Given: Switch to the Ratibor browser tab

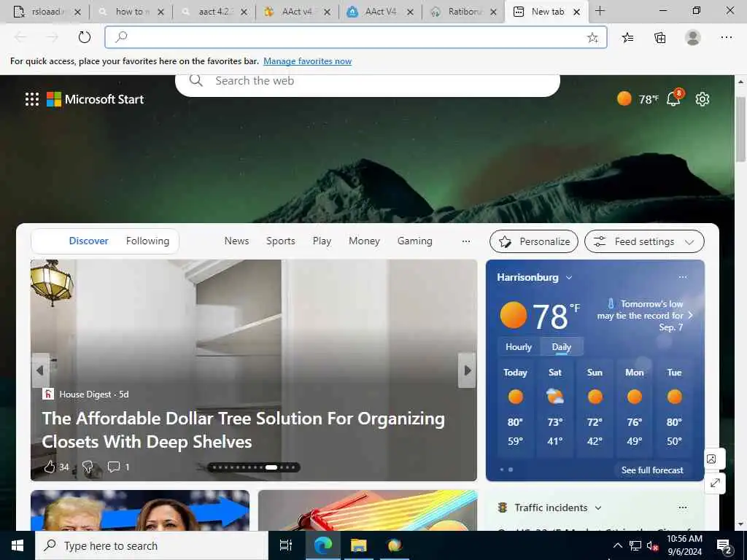Looking at the screenshot, I should coord(462,12).
